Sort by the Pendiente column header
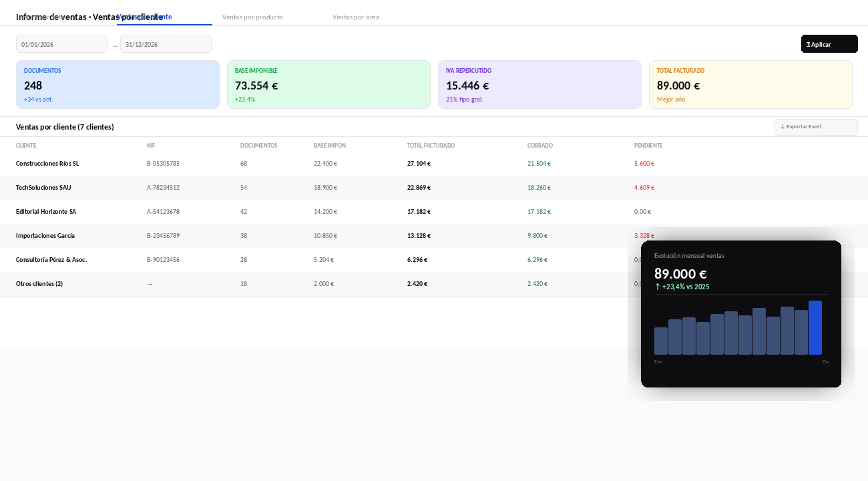 point(648,146)
